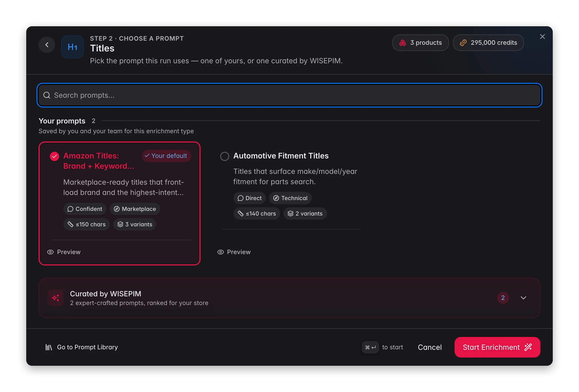
Task: Select the Amazon Titles prompt radio checkmark
Action: pos(55,156)
